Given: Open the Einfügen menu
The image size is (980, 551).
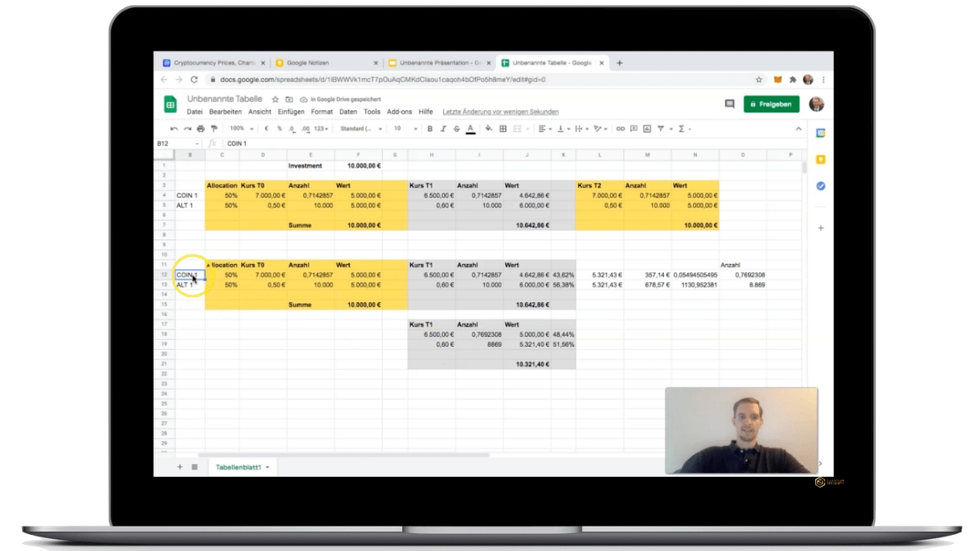Looking at the screenshot, I should click(291, 112).
